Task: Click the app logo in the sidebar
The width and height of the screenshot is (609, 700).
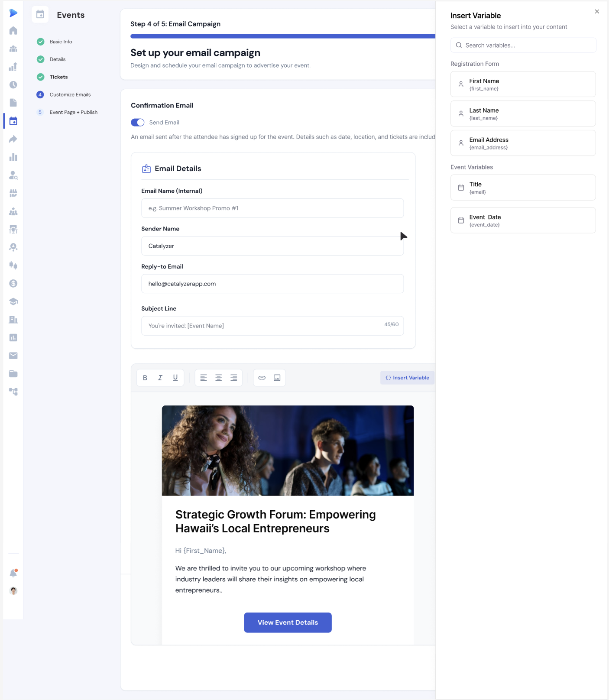Action: (x=13, y=13)
